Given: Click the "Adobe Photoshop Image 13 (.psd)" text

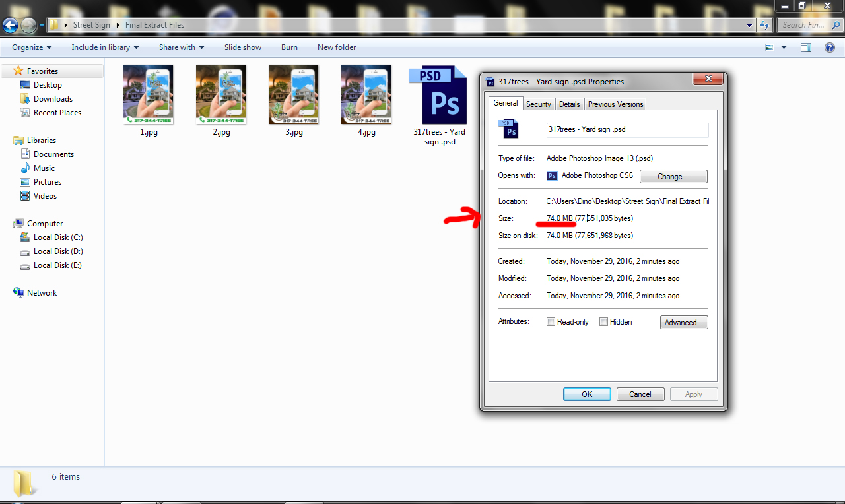Looking at the screenshot, I should click(x=599, y=158).
